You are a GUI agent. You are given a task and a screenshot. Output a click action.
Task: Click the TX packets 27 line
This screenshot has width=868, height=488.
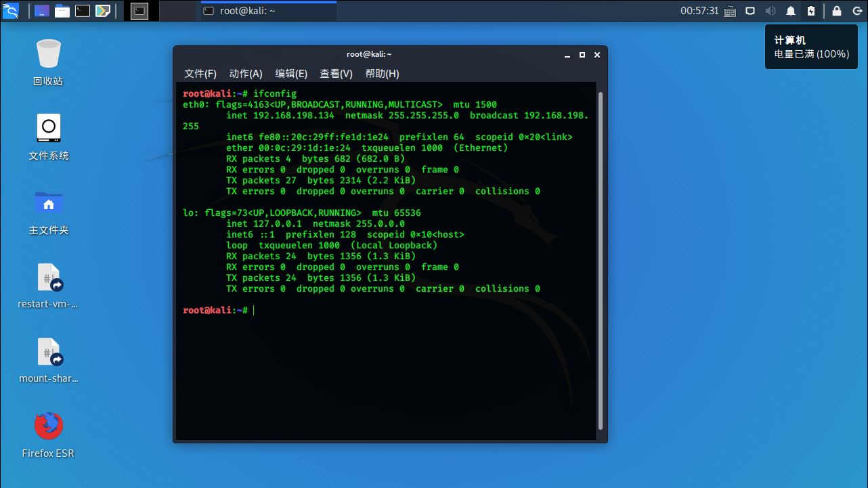tap(321, 180)
